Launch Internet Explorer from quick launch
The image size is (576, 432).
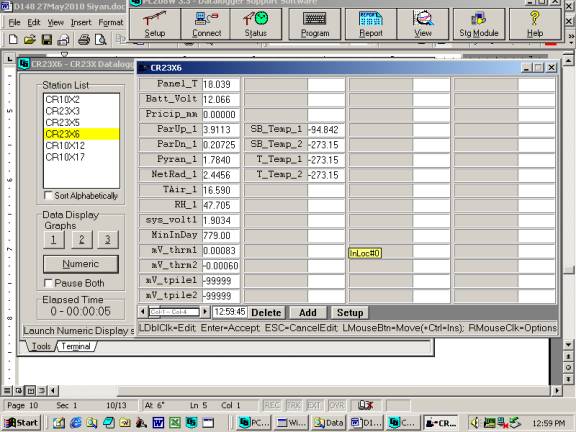point(75,423)
